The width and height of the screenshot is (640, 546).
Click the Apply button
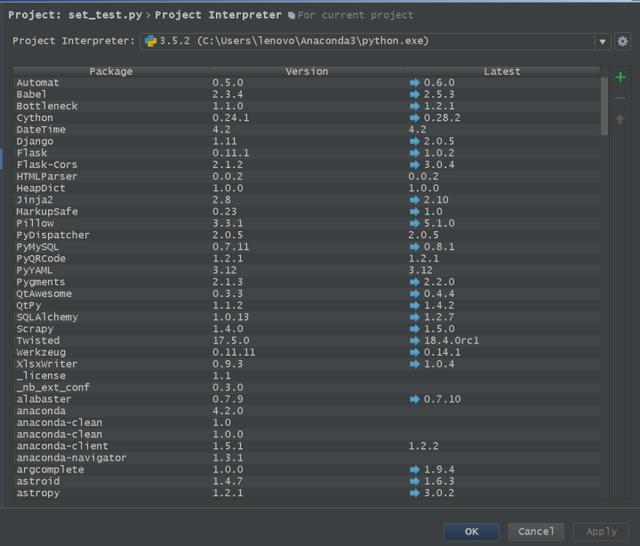(601, 531)
